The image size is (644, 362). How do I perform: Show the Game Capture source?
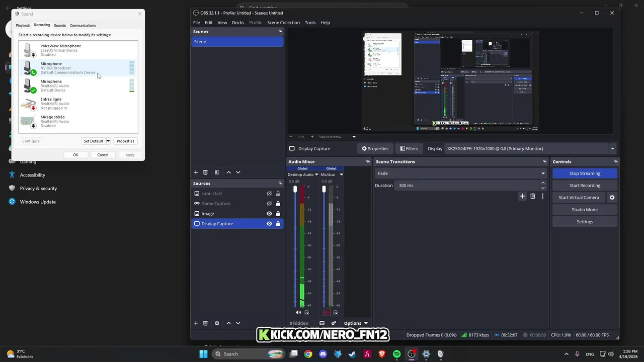coord(269,204)
